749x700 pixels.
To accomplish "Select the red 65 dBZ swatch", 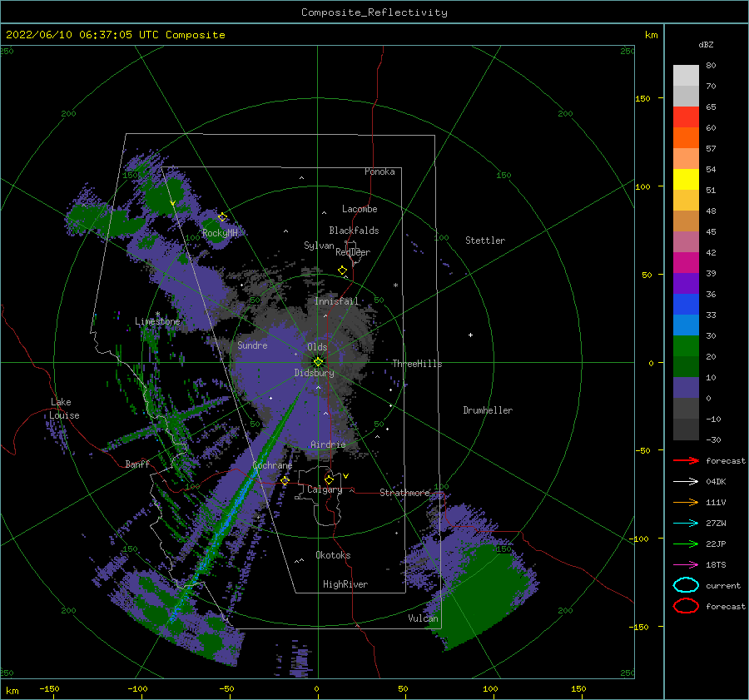I will (x=686, y=117).
